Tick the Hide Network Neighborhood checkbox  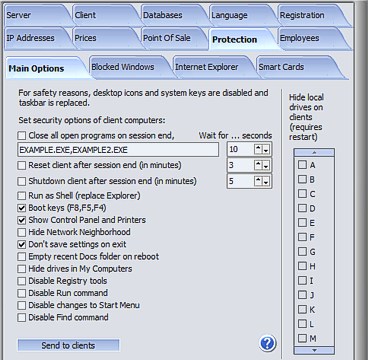coord(22,232)
